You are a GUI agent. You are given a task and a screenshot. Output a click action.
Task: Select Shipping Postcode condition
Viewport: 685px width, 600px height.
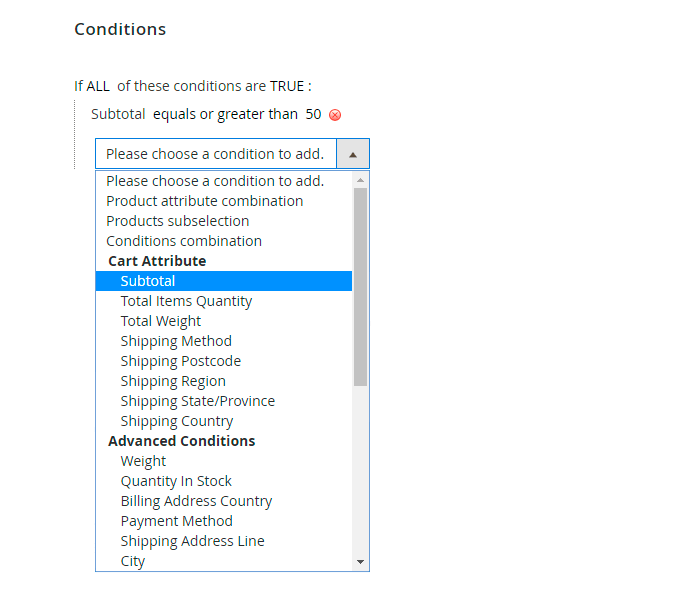pos(181,361)
